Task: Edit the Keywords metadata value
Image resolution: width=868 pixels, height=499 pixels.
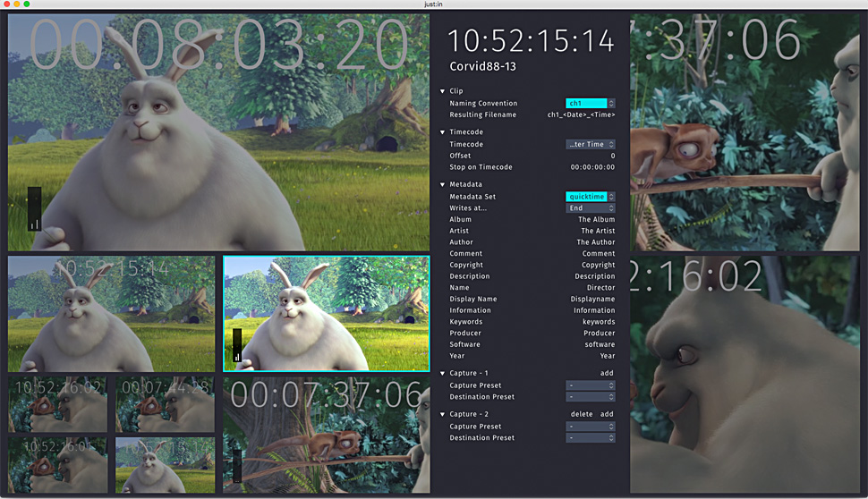Action: pyautogui.click(x=598, y=322)
